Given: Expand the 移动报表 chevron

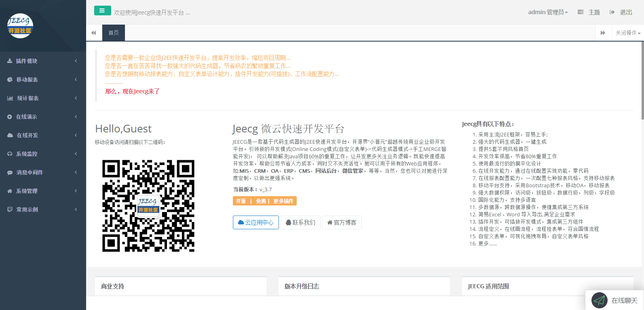Looking at the screenshot, I should (76, 80).
